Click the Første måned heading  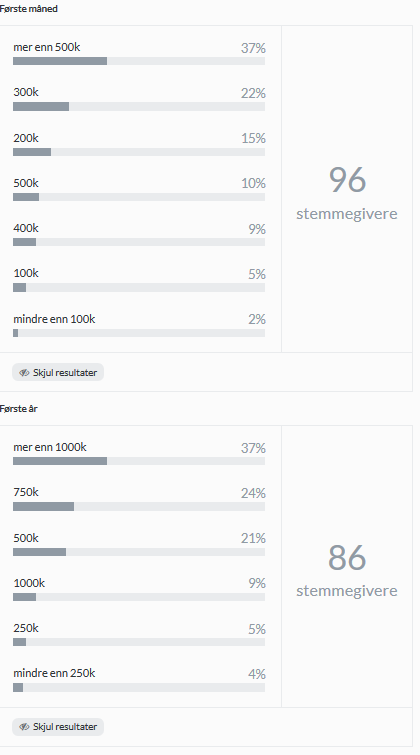pos(29,9)
